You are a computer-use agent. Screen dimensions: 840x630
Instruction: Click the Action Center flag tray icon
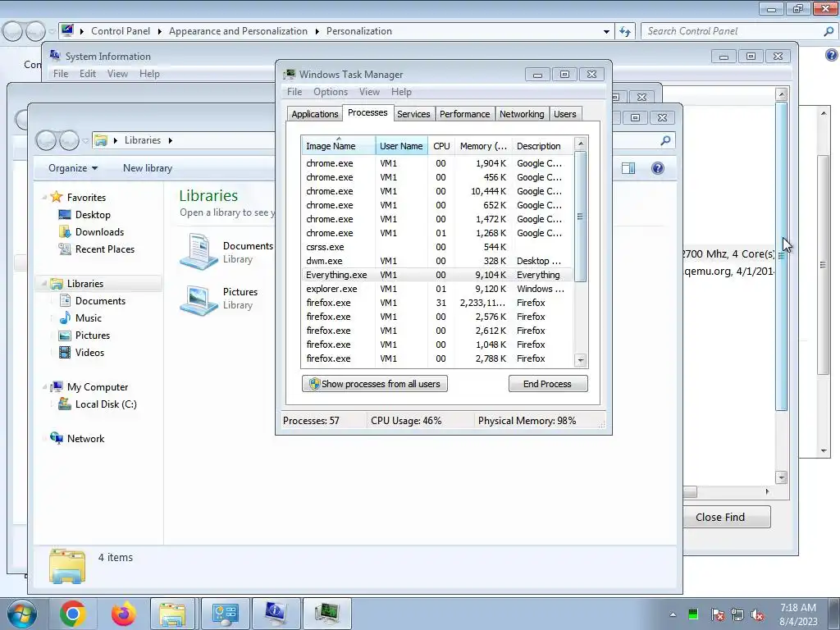click(x=718, y=614)
